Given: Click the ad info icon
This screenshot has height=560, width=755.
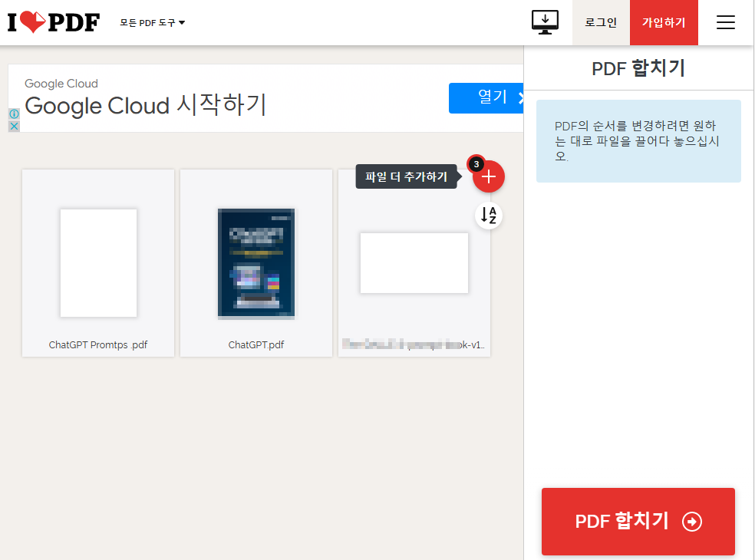Looking at the screenshot, I should tap(14, 114).
